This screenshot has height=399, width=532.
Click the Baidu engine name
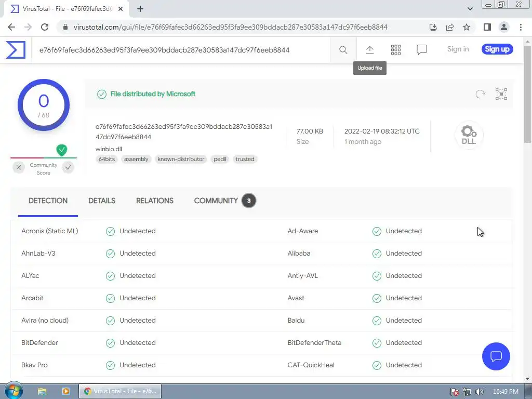click(x=296, y=320)
